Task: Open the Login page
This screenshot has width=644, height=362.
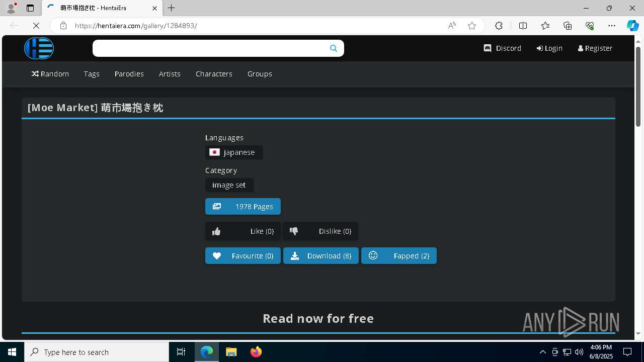Action: click(x=549, y=48)
